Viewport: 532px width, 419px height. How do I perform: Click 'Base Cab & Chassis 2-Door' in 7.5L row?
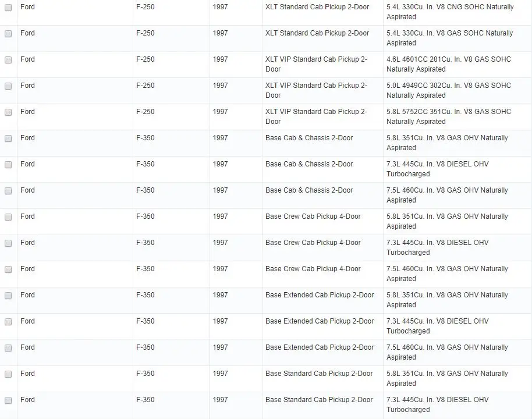tap(309, 190)
